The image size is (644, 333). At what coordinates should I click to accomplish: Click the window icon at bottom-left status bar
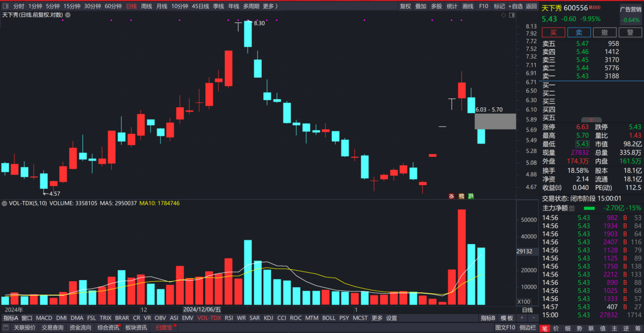pyautogui.click(x=6, y=327)
